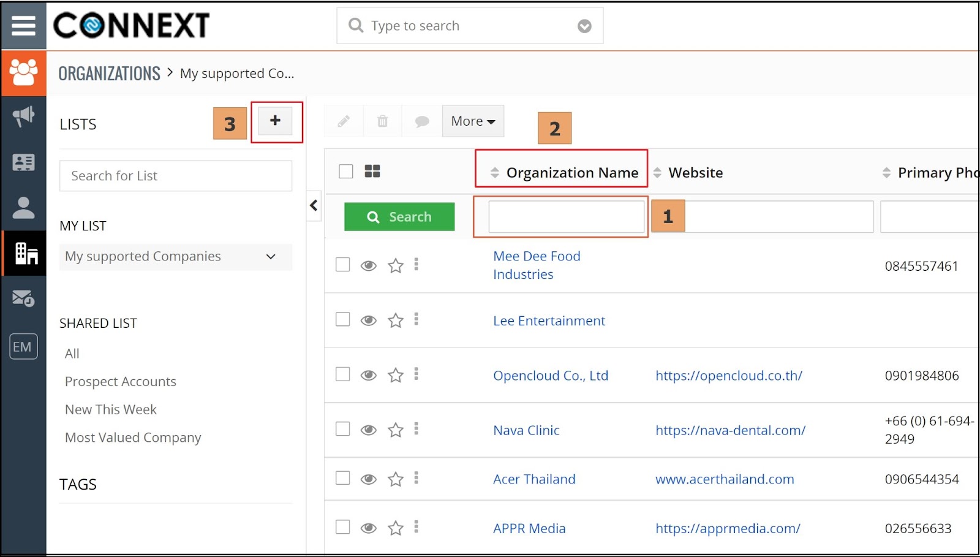Toggle eye icon for Acer Thailand
Image resolution: width=980 pixels, height=557 pixels.
369,479
